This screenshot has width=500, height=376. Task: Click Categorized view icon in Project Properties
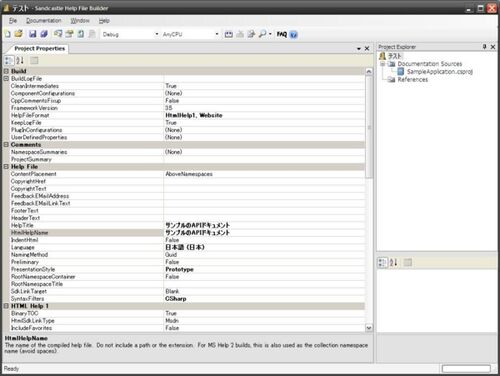9,61
